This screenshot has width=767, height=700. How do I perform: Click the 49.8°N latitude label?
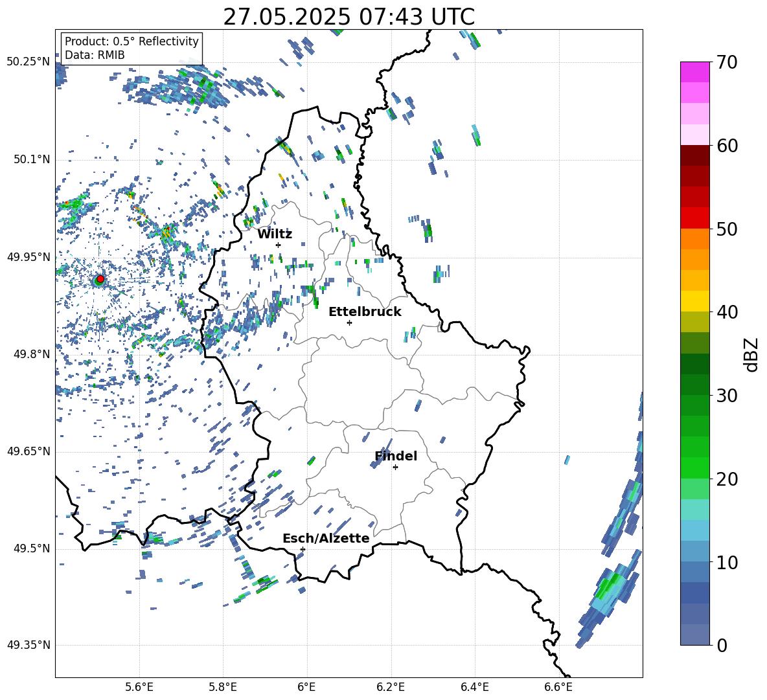click(31, 354)
